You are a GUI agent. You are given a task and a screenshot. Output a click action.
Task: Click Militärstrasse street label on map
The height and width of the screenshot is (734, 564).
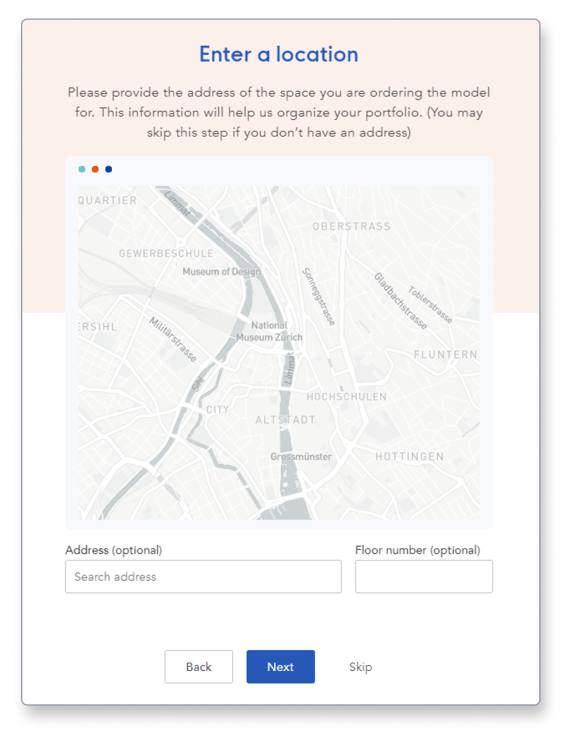click(173, 339)
